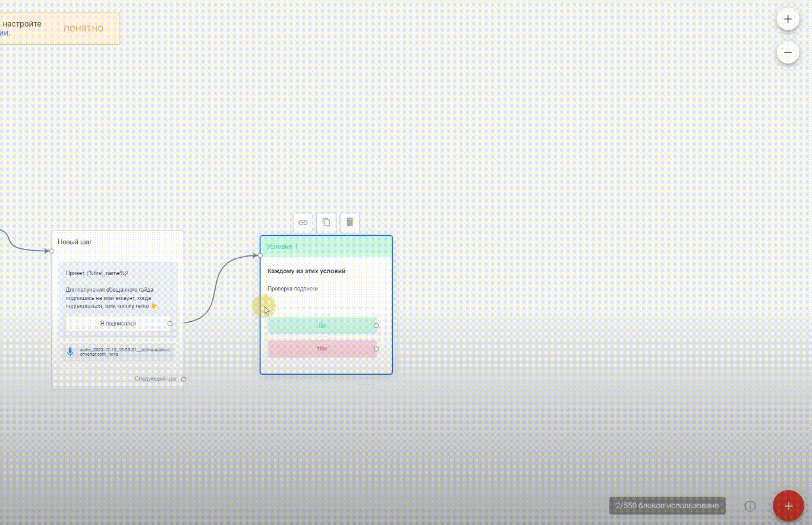Click the Следующий шаг output connector
The height and width of the screenshot is (525, 812).
point(184,379)
